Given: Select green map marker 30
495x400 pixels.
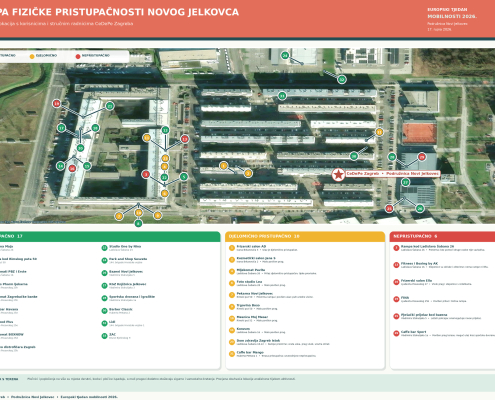Looking at the screenshot, I should coord(354,156).
